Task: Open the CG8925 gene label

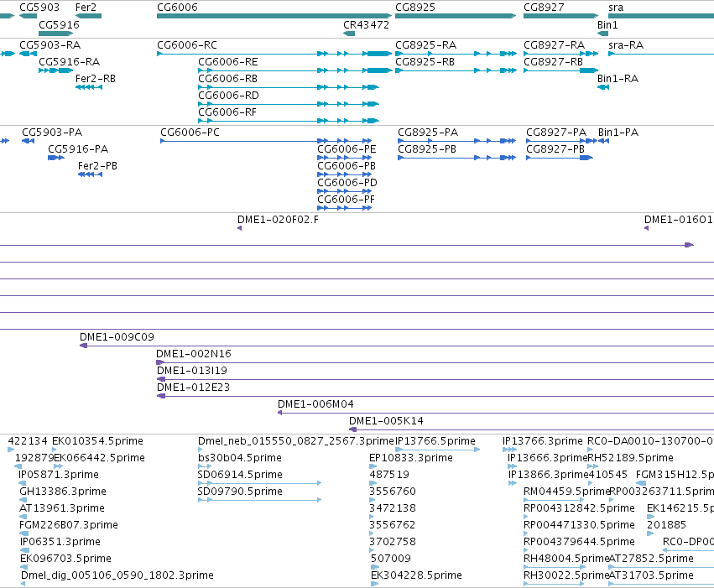Action: (414, 8)
